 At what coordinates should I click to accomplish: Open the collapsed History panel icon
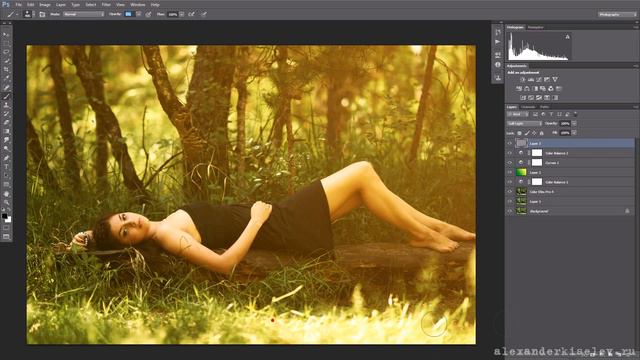tap(498, 33)
